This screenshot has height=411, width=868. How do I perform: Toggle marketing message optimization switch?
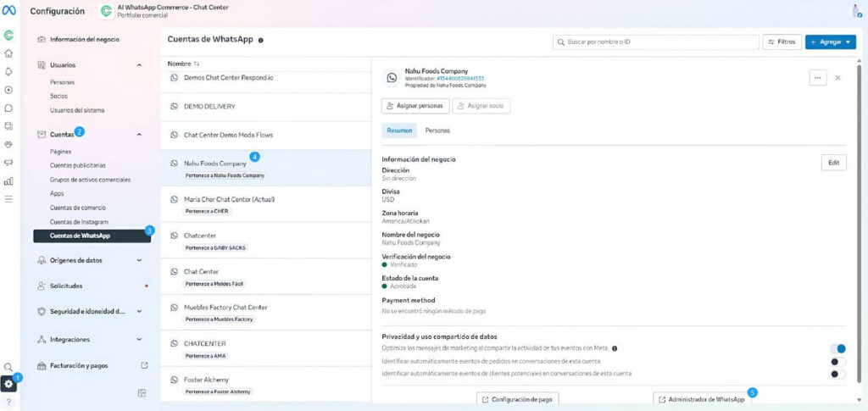pyautogui.click(x=837, y=347)
